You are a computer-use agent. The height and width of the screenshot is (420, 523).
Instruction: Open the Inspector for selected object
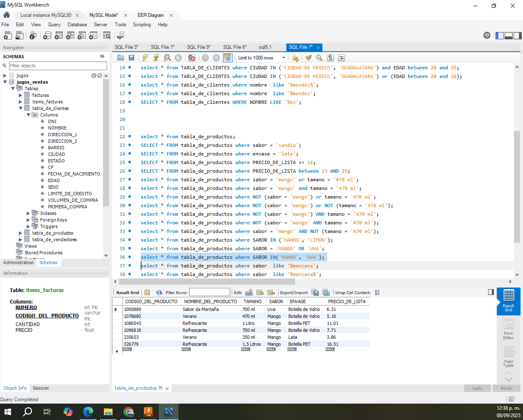click(33, 36)
